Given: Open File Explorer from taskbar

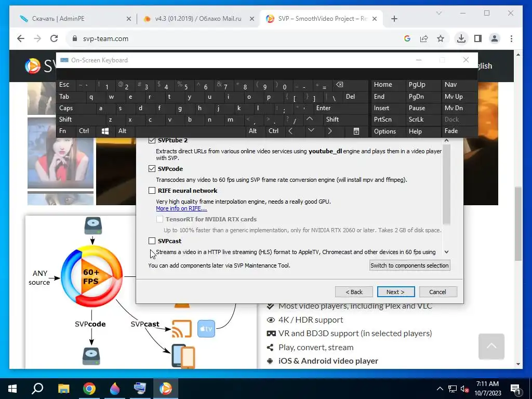Looking at the screenshot, I should coord(63,389).
